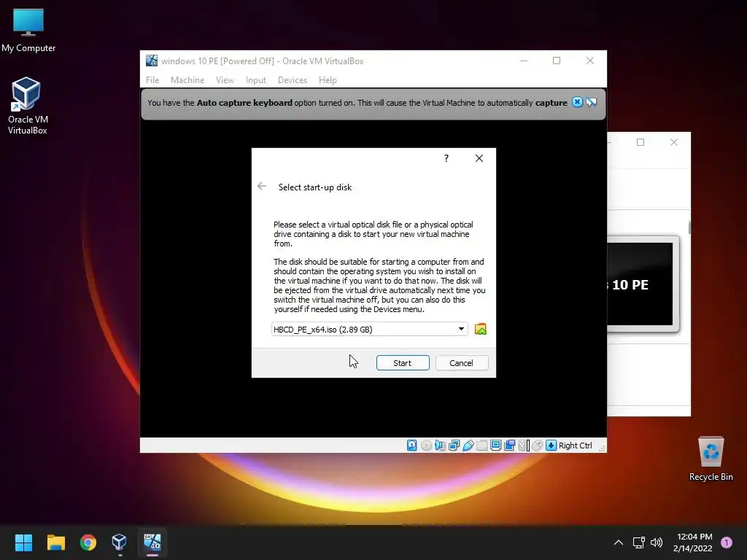Click the dialog help question mark
The width and height of the screenshot is (747, 560).
point(446,158)
